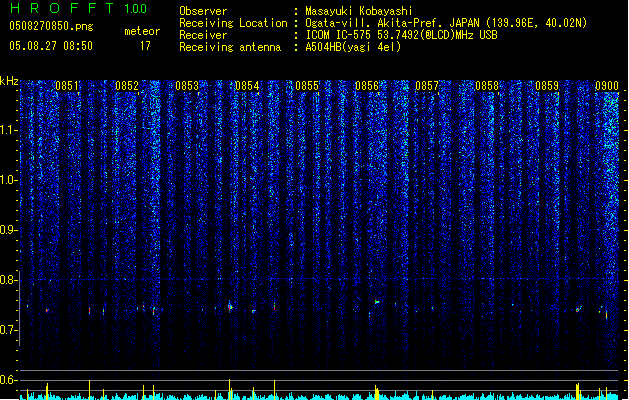The height and width of the screenshot is (400, 629).
Task: Click the HROFFT program title
Action: pyautogui.click(x=62, y=8)
